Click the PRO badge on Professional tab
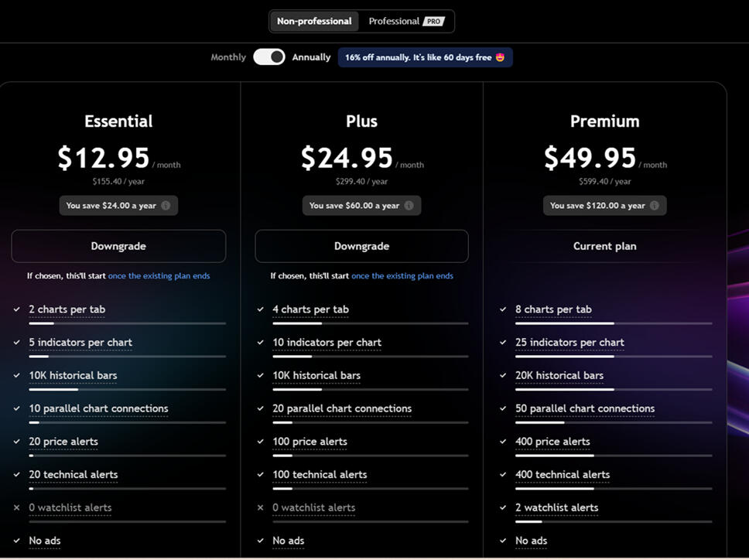This screenshot has width=749, height=560. [434, 22]
